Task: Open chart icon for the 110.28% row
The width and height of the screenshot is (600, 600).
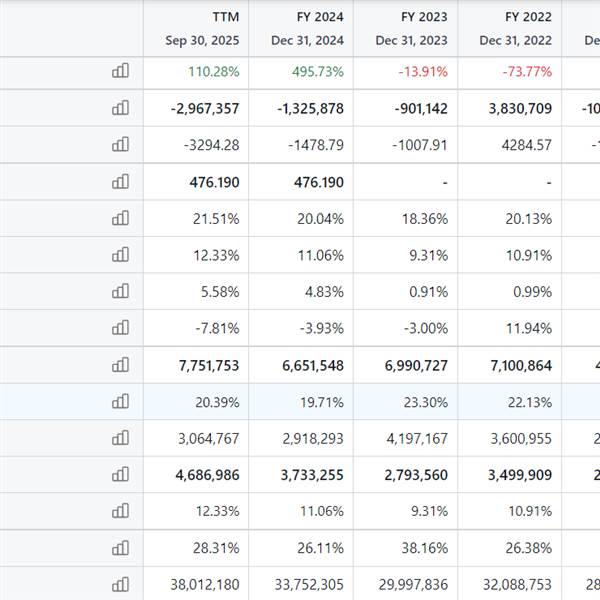Action: click(x=121, y=71)
